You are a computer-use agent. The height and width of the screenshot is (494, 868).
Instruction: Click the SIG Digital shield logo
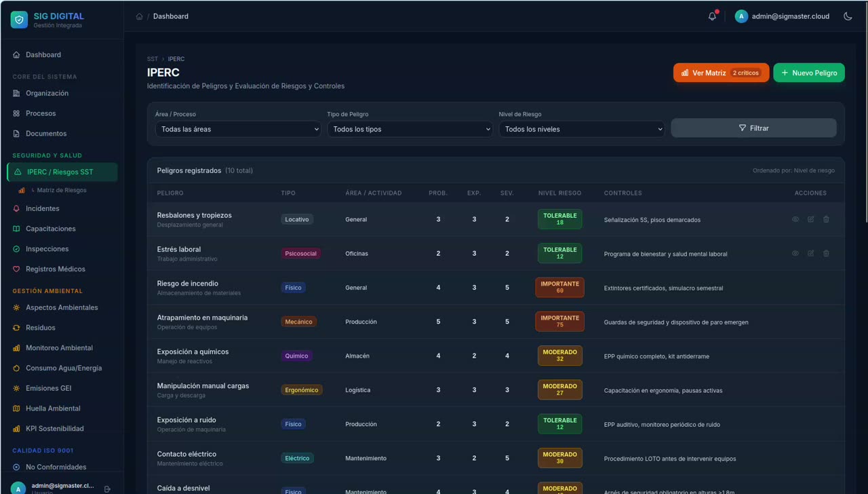19,20
